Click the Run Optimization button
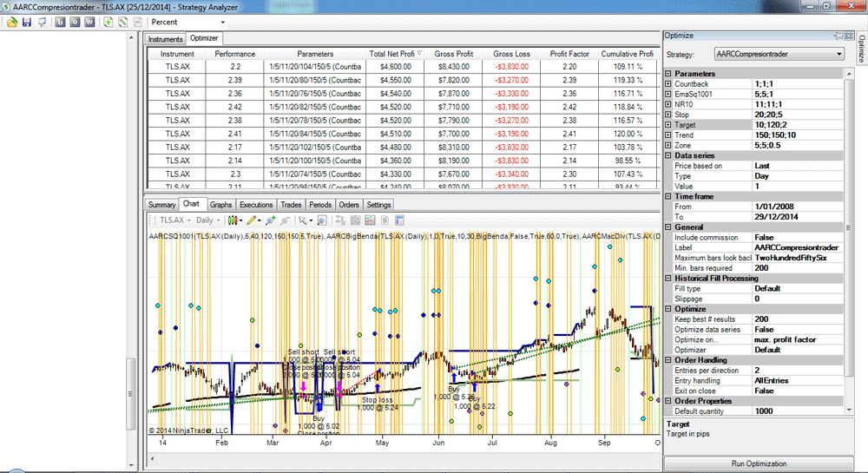 (759, 463)
